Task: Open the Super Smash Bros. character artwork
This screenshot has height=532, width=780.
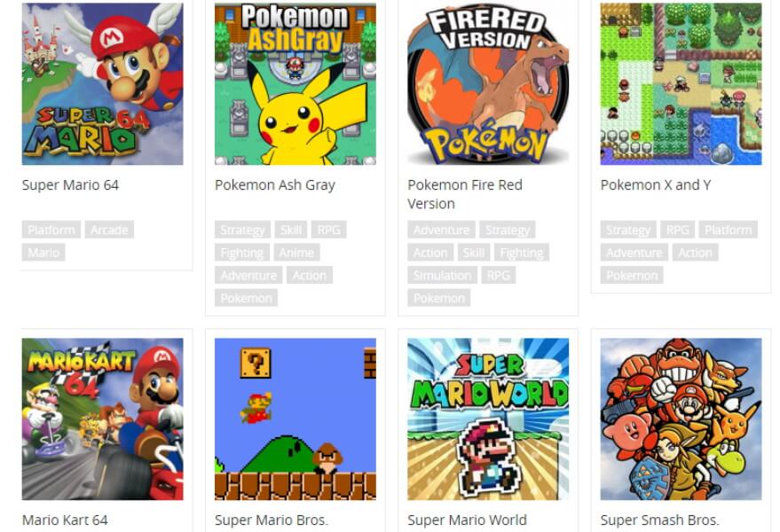Action: [x=681, y=419]
